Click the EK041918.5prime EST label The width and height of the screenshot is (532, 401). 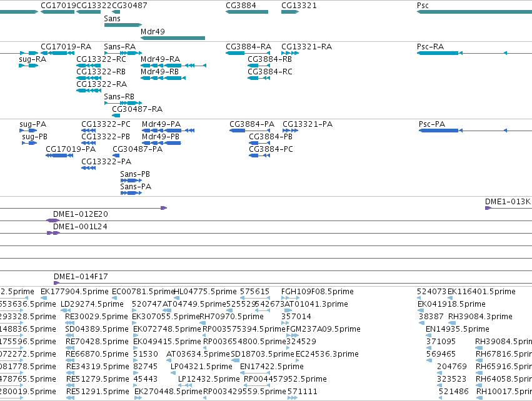click(x=451, y=304)
